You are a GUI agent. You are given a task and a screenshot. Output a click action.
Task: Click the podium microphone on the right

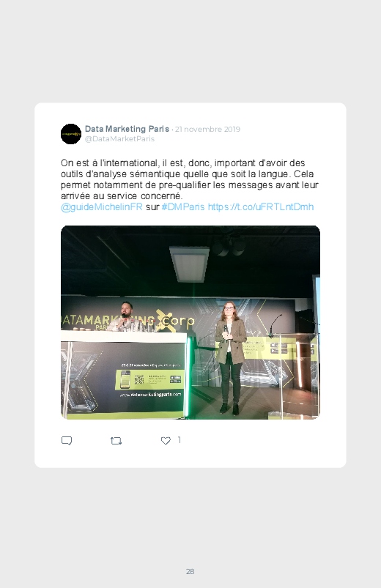(x=275, y=326)
